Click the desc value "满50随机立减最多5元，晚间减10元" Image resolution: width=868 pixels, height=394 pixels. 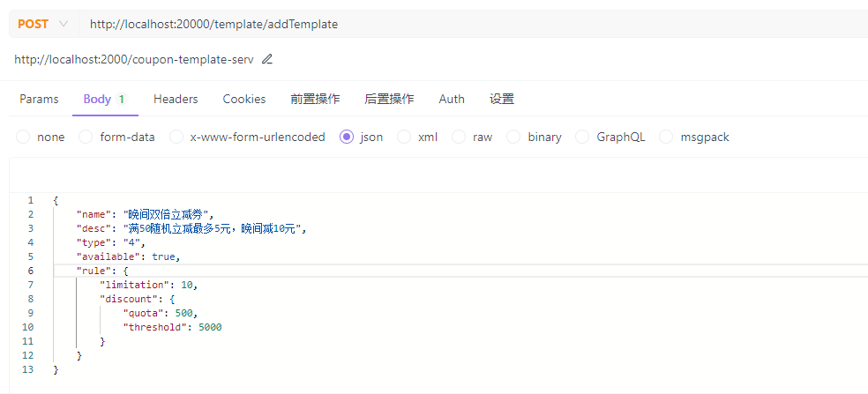click(213, 228)
